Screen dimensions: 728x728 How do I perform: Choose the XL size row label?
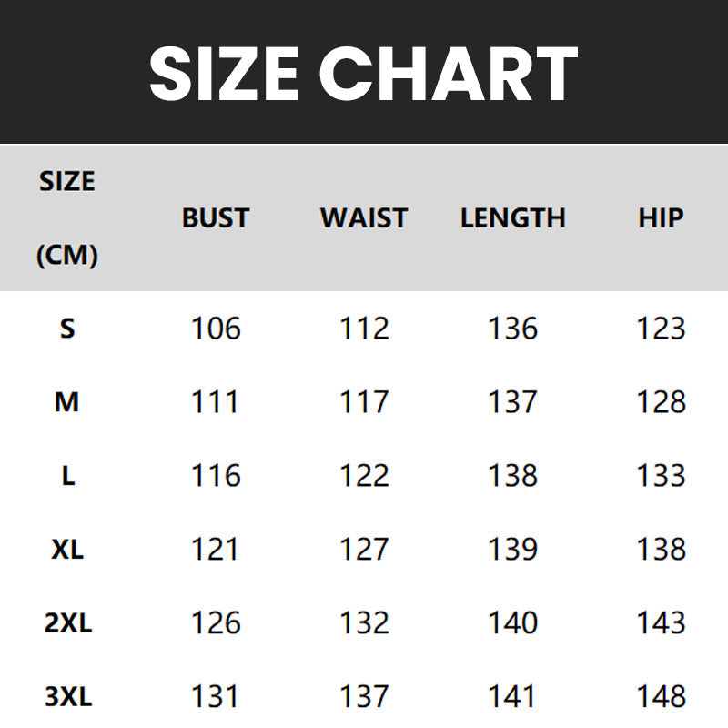[67, 550]
